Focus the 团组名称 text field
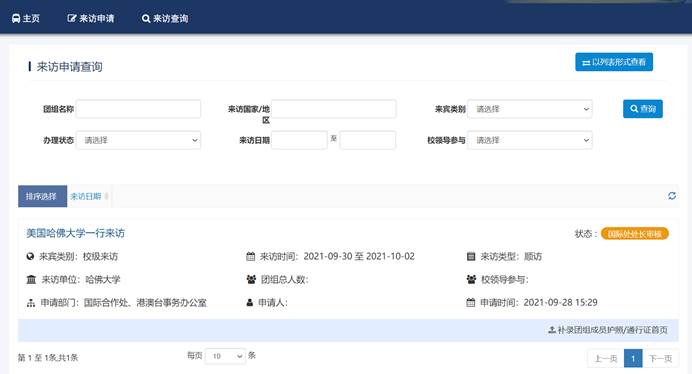Screen dimensions: 692x374 pos(138,109)
